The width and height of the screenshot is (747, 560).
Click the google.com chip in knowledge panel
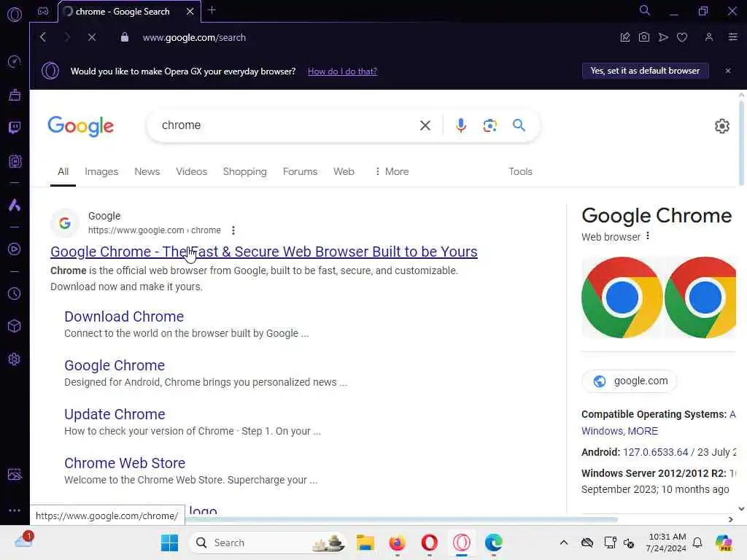[630, 381]
